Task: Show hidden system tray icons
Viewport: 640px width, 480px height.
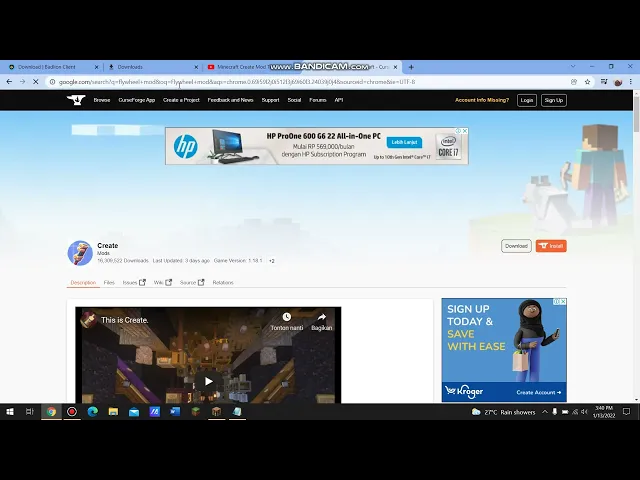Action: tap(544, 412)
